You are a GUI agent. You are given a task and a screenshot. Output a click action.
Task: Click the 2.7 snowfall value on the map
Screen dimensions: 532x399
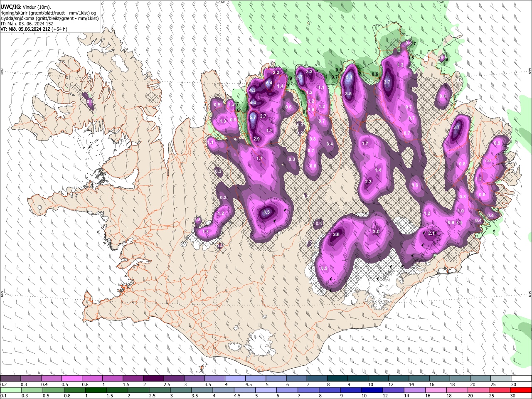(x=263, y=116)
